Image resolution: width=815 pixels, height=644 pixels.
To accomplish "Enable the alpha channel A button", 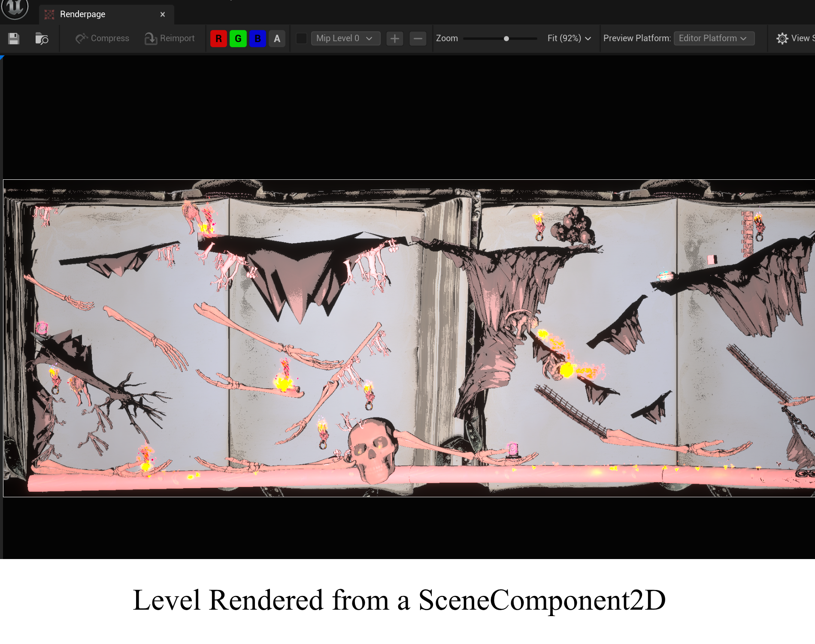I will [277, 39].
